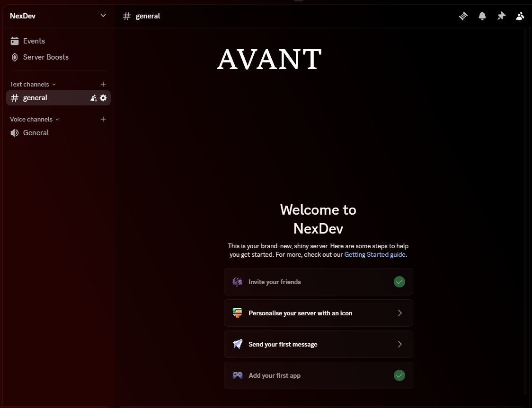Collapse the Text channels category
This screenshot has width=532, height=408.
[33, 84]
